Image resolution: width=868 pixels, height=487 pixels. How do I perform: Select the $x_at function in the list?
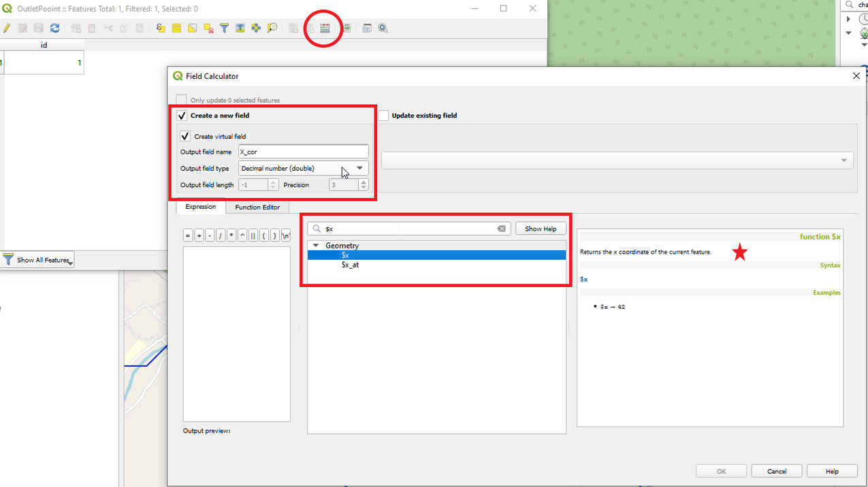[x=350, y=265]
